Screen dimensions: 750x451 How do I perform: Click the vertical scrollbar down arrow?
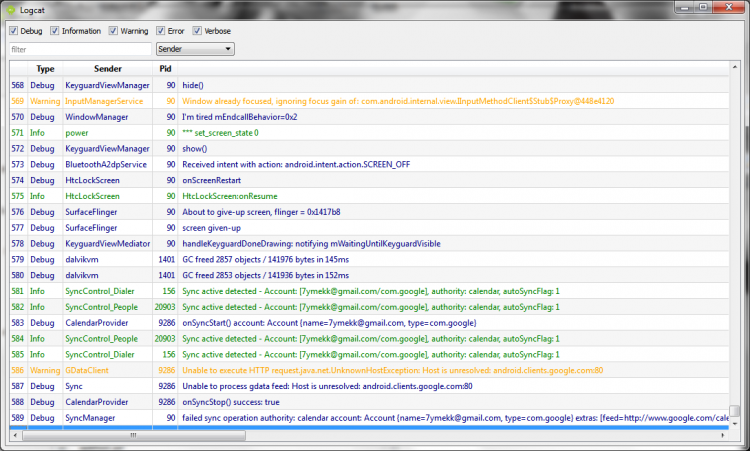click(x=735, y=424)
